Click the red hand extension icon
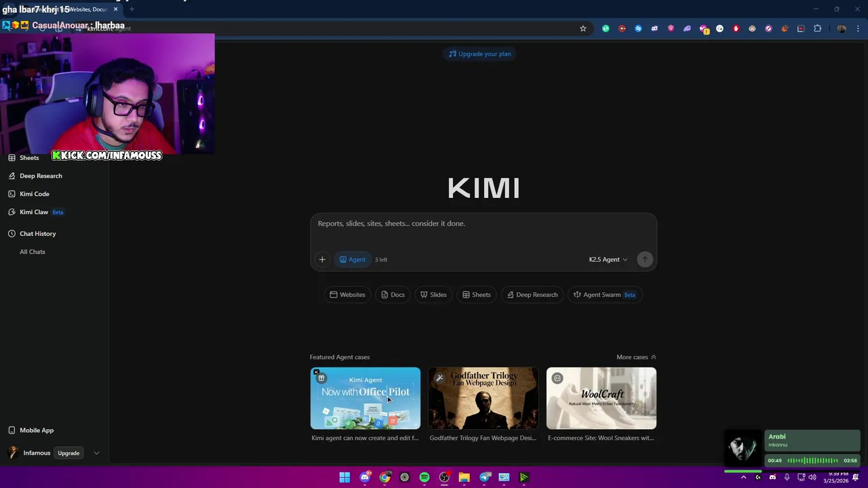This screenshot has height=488, width=868. point(736,28)
